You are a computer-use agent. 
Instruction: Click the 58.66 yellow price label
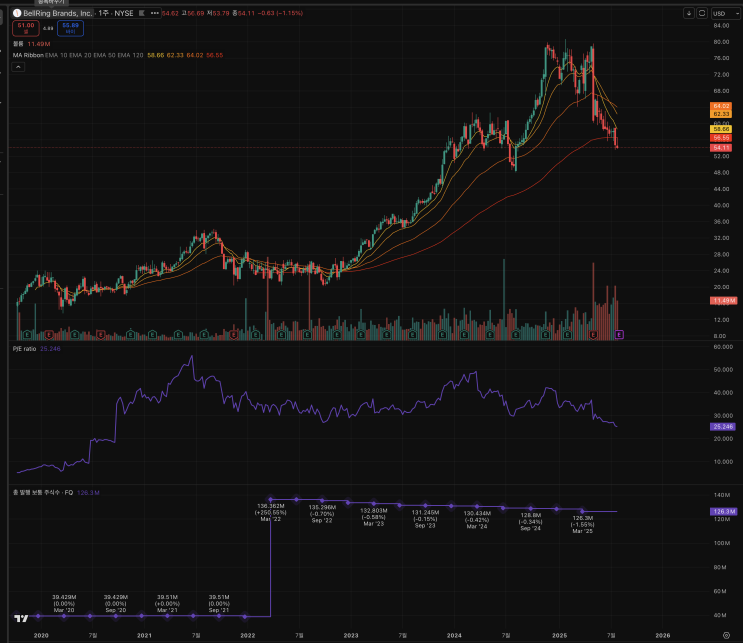tap(721, 129)
